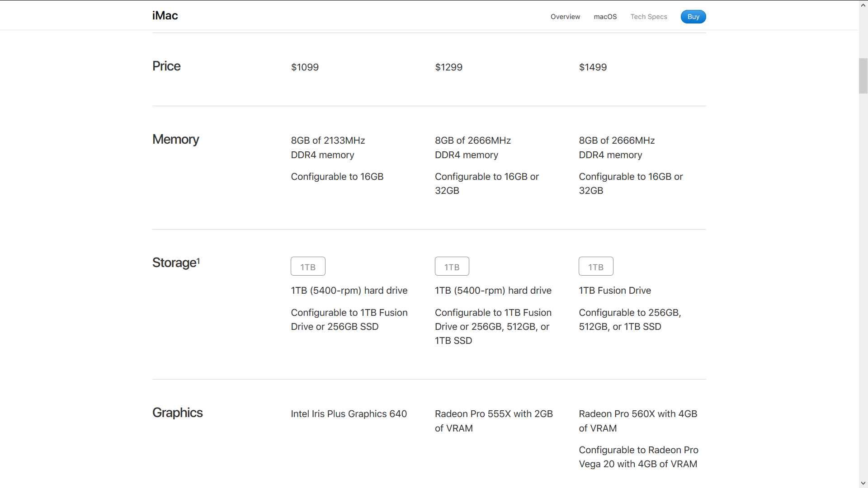Click 'Configurable to 1TB Fusion Drive or 256GB SSD'
This screenshot has height=488, width=868.
click(349, 319)
